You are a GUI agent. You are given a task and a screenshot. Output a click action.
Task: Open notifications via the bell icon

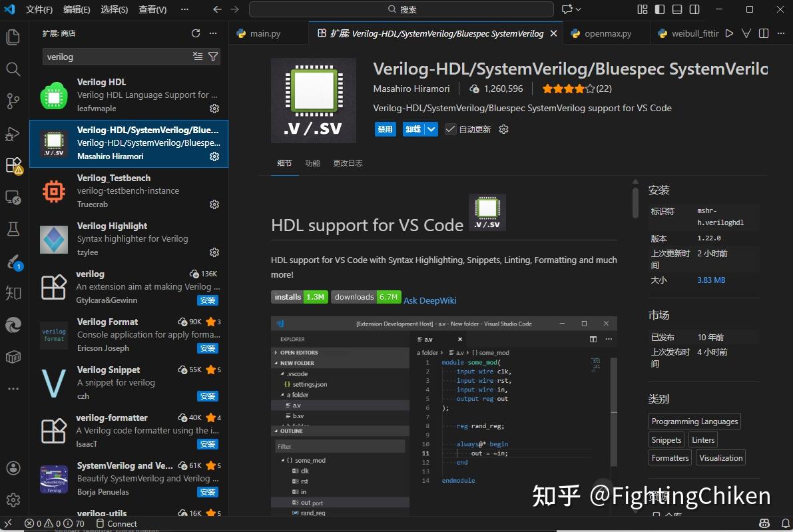click(x=784, y=523)
